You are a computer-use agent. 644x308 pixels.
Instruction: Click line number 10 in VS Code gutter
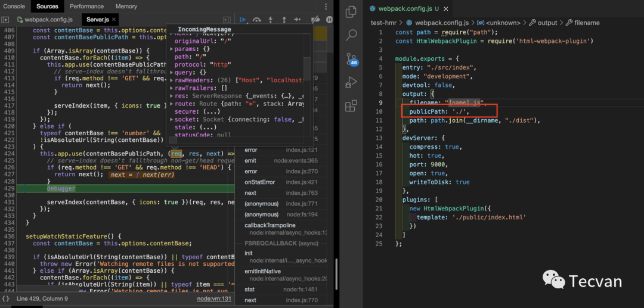pos(379,111)
